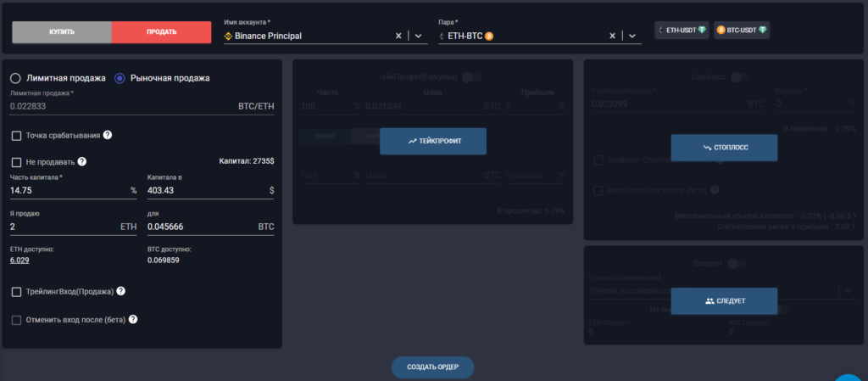Expand the Группа последователей dropdown

(x=849, y=291)
